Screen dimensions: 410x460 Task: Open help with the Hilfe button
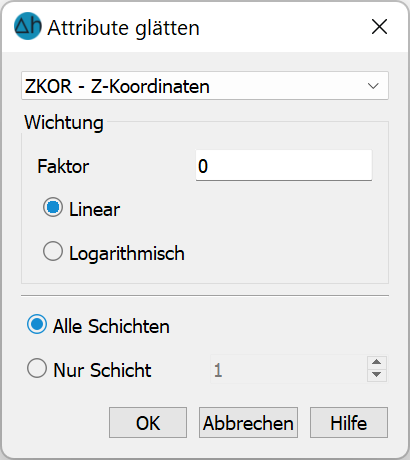point(349,422)
